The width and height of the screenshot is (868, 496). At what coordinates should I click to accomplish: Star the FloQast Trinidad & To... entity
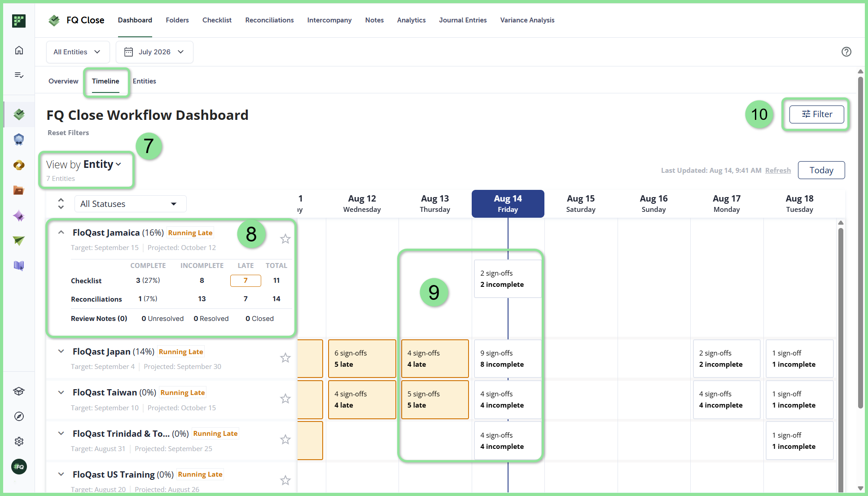(x=285, y=439)
